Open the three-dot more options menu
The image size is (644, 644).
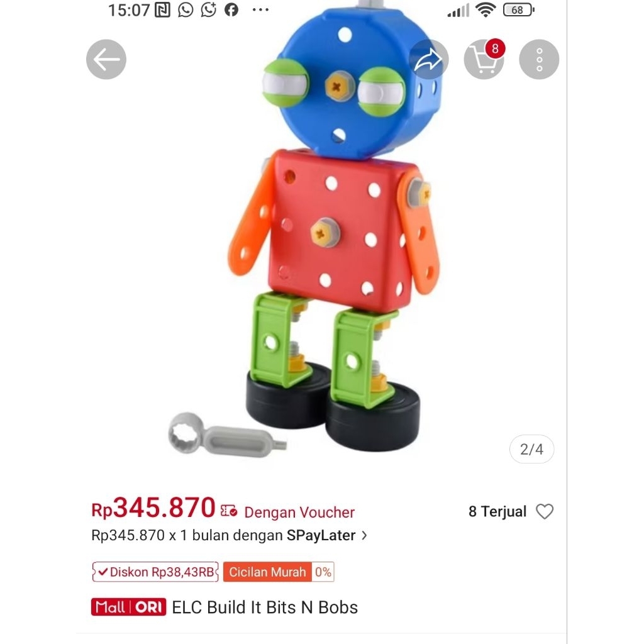tap(539, 60)
